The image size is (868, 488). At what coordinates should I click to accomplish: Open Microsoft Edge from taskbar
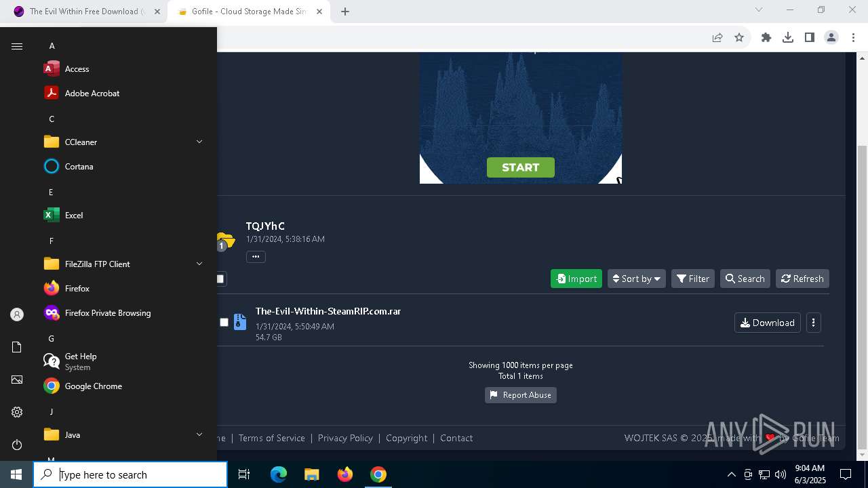pyautogui.click(x=279, y=474)
